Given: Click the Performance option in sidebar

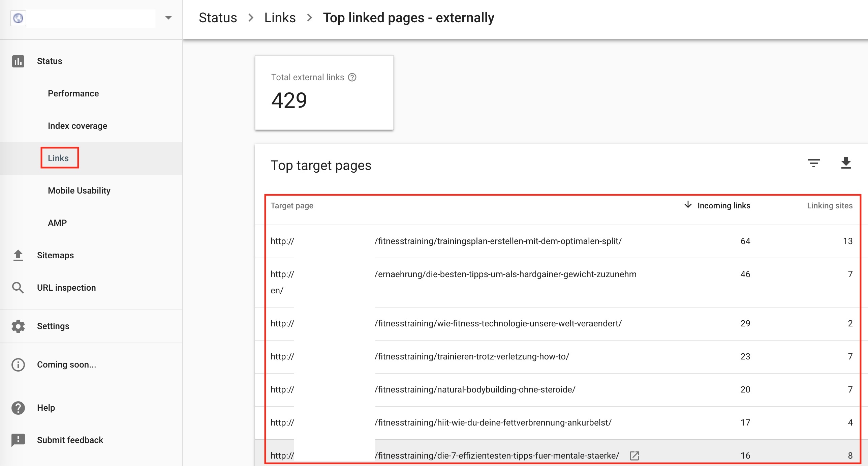Looking at the screenshot, I should 73,92.
